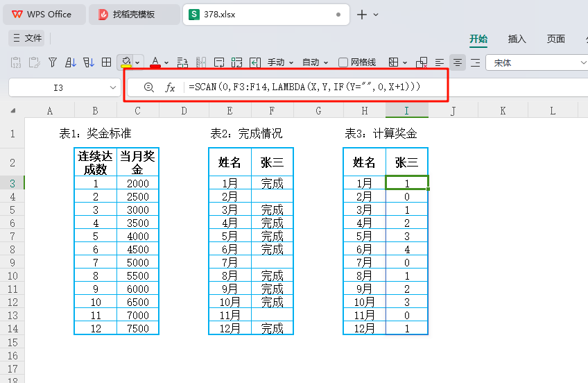Viewport: 588px width, 383px height.
Task: Expand the merge cells dropdown arrow
Action: (405, 62)
